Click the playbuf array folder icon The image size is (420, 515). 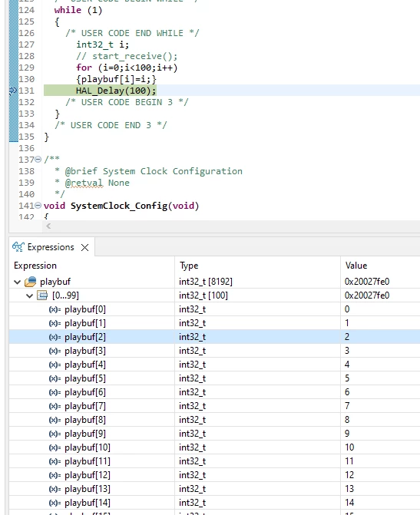31,282
